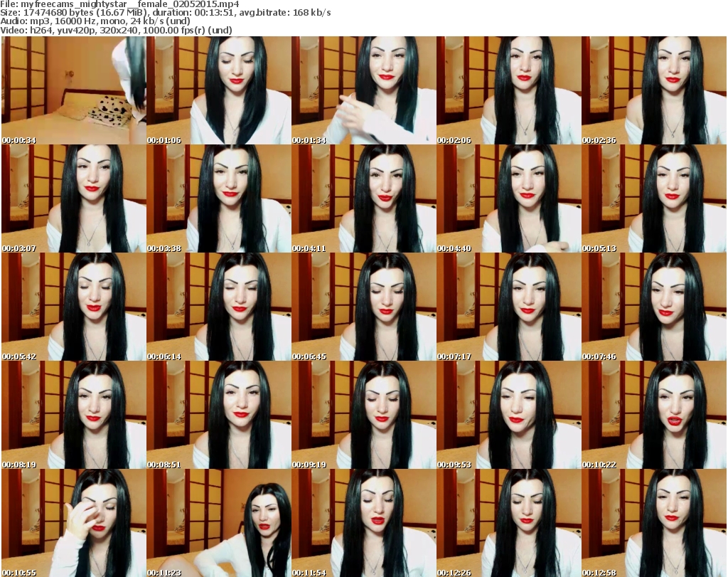Choose the 00:03:38 frame
The width and height of the screenshot is (728, 577).
tap(219, 198)
